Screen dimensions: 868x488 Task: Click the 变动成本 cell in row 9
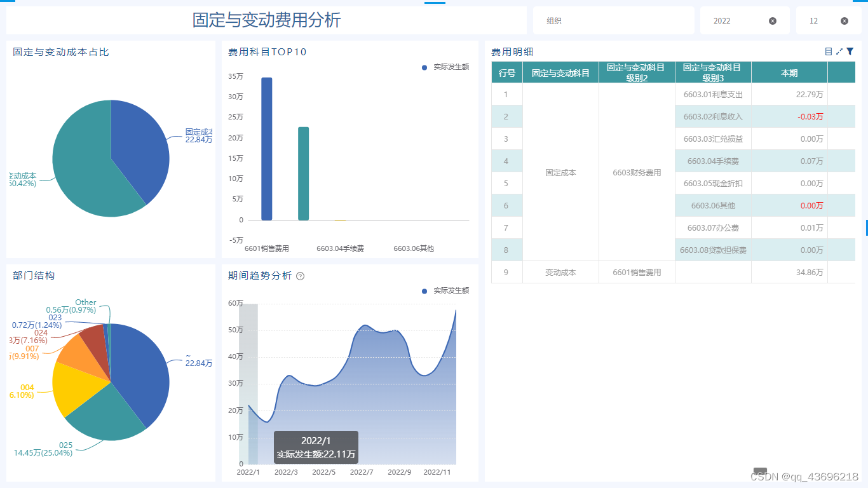click(x=560, y=272)
